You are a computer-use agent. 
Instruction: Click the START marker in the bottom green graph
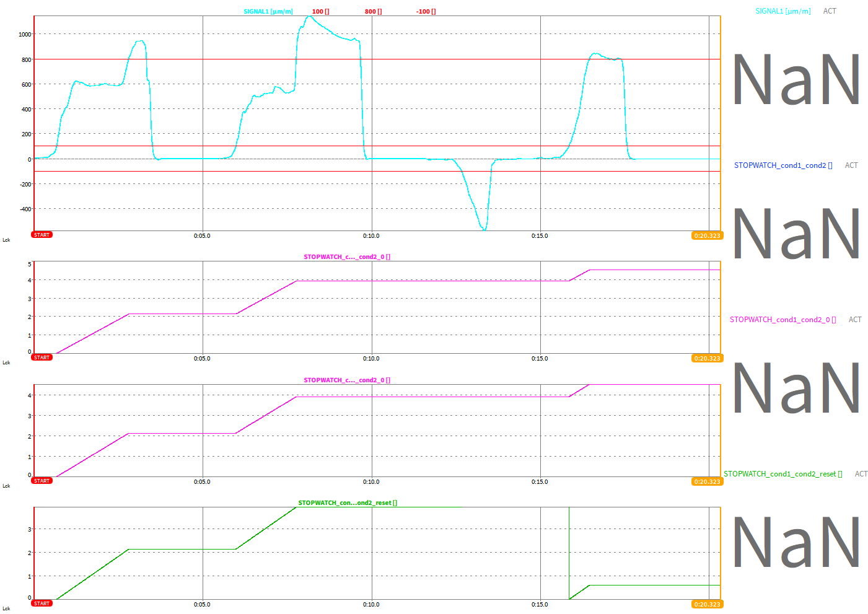pos(42,603)
